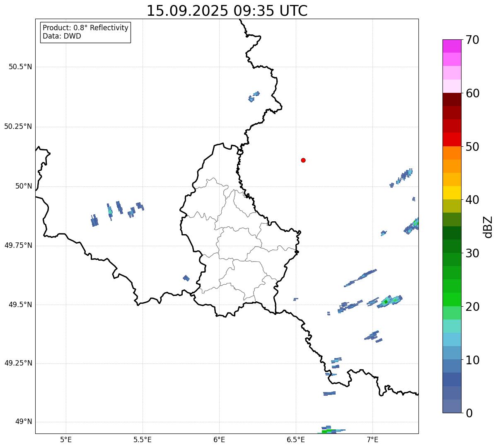Click the small echo near 50.4°N 6.2°E
This screenshot has height=448, width=498.
(x=254, y=97)
